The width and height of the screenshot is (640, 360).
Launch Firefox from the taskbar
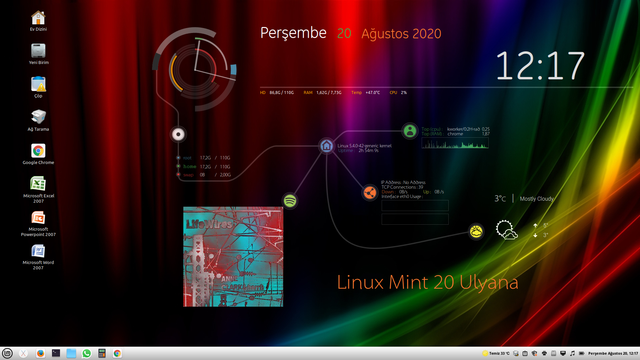40,353
